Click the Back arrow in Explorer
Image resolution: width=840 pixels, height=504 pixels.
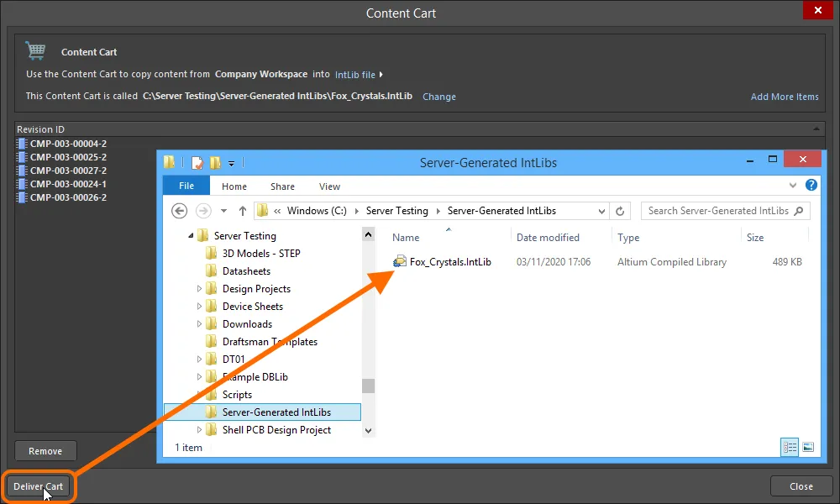tap(180, 211)
